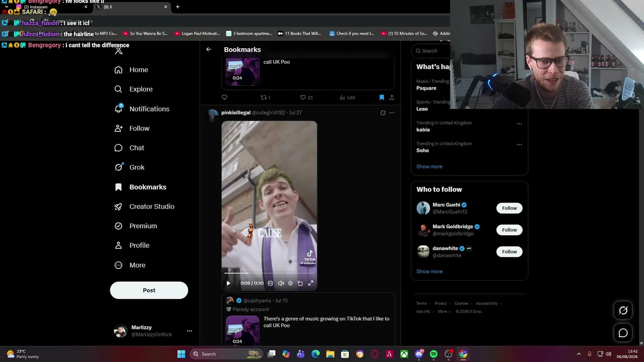Switch to the Instagram browser tab
Viewport: 644px width, 362px height.
click(x=50, y=7)
